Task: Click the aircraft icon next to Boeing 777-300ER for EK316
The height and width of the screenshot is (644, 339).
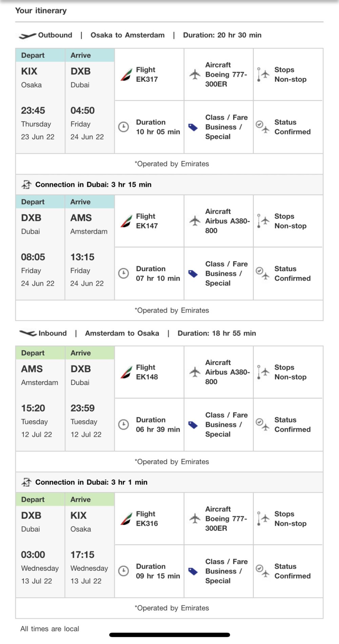Action: tap(195, 519)
